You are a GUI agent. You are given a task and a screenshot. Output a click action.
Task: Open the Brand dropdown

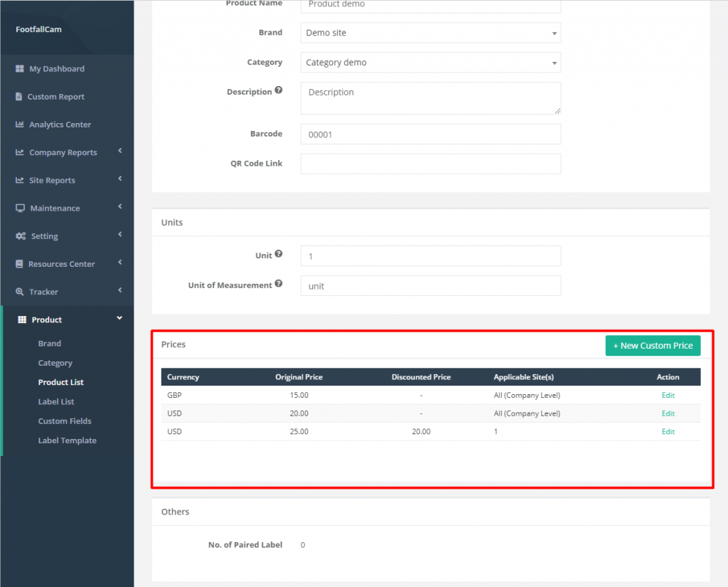pyautogui.click(x=430, y=33)
